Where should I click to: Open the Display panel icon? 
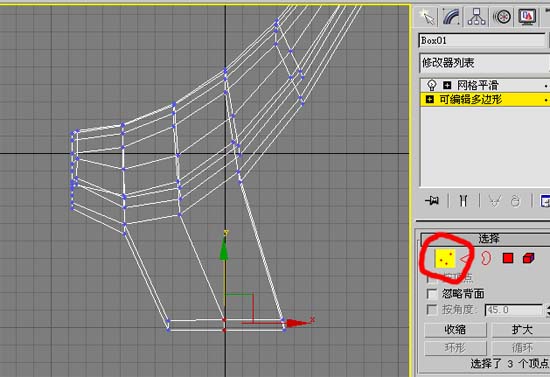click(527, 16)
